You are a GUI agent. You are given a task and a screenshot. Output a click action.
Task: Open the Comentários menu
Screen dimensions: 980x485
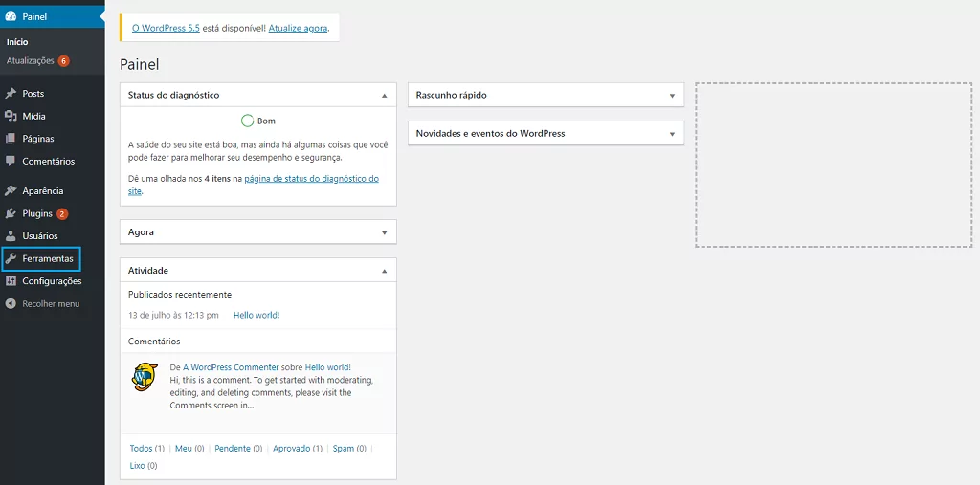pyautogui.click(x=53, y=162)
